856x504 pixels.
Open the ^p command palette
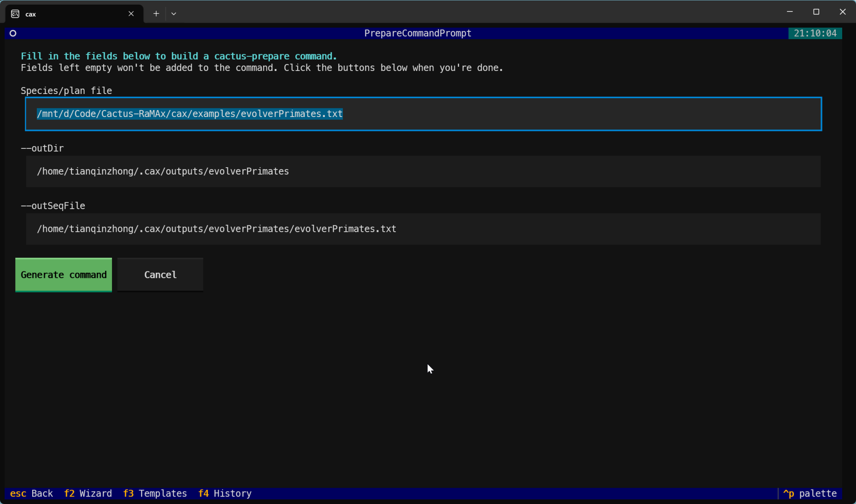[809, 493]
